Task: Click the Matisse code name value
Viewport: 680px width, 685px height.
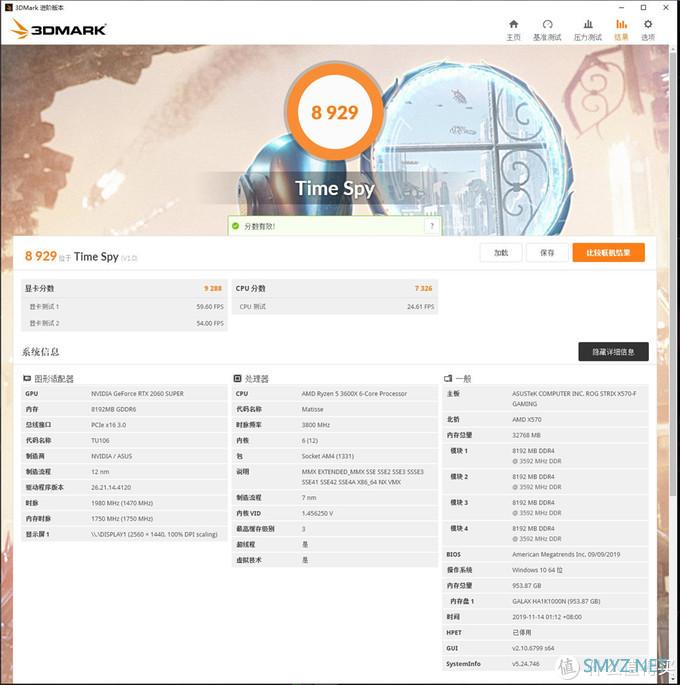Action: (x=312, y=409)
